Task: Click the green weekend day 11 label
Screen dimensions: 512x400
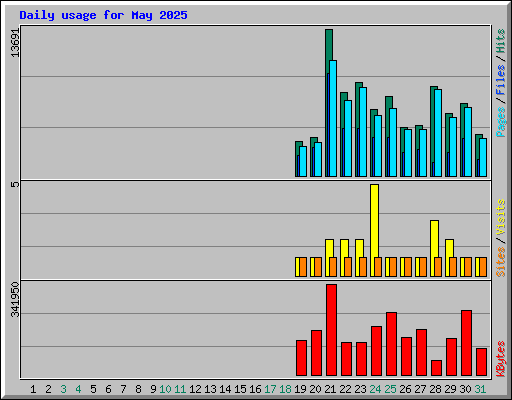Action: coord(180,389)
